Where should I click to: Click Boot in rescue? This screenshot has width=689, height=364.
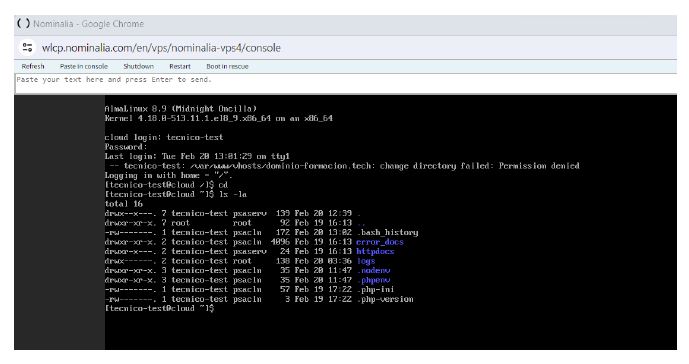[227, 66]
